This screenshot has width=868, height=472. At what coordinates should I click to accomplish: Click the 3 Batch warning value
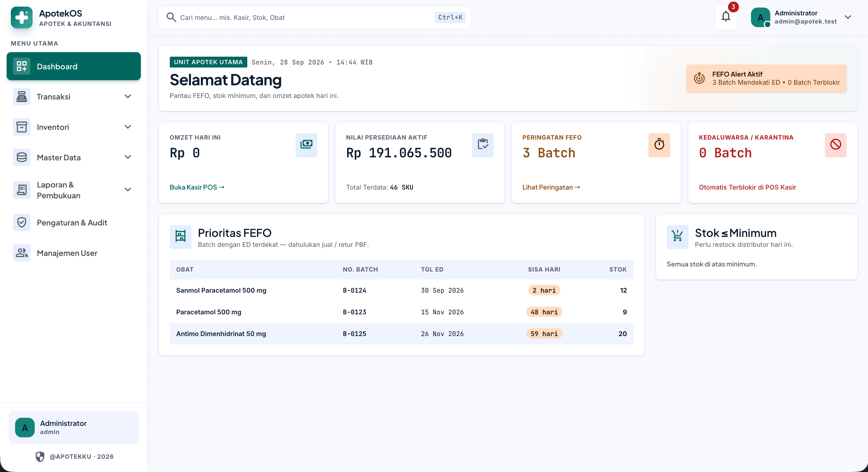[549, 153]
